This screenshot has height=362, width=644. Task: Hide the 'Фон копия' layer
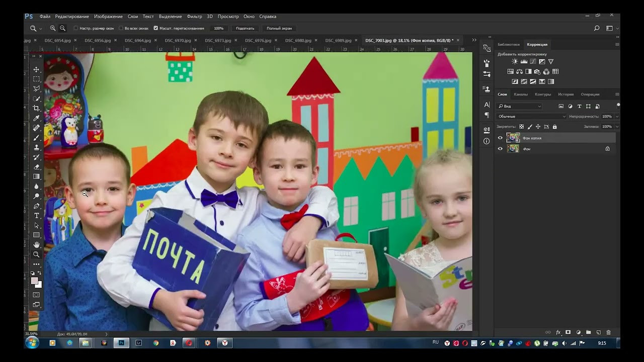[x=500, y=138]
